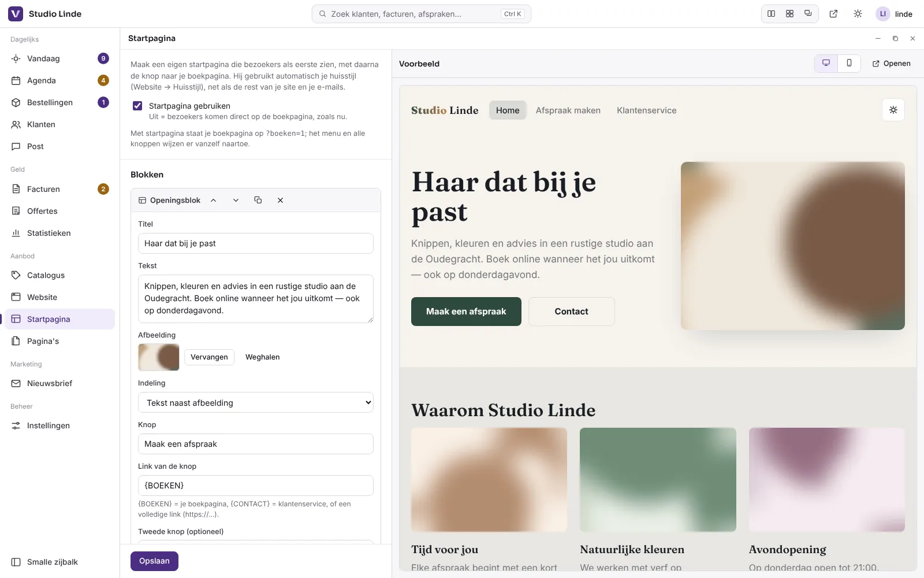Uncheck Startpagina gebruiken checkbox

(137, 106)
